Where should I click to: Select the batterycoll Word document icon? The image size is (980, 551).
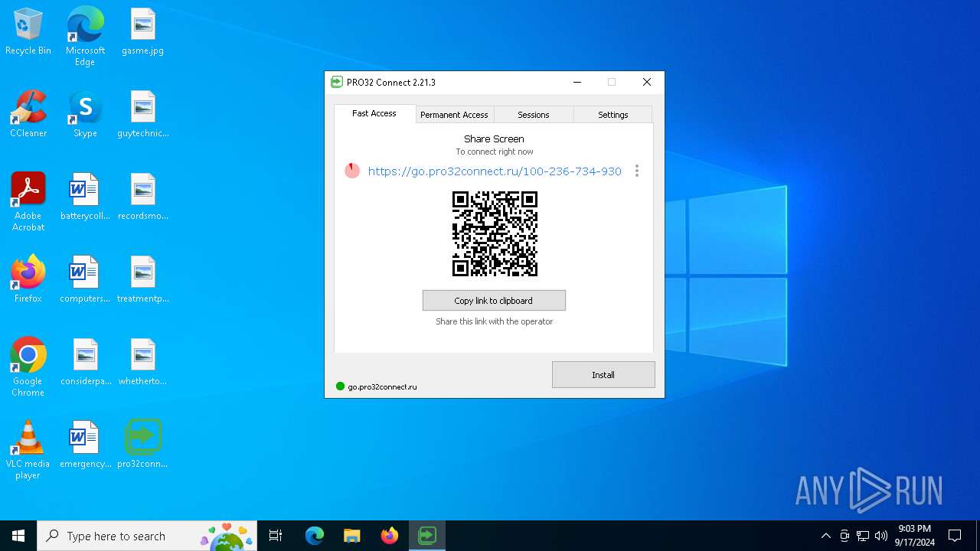coord(85,197)
